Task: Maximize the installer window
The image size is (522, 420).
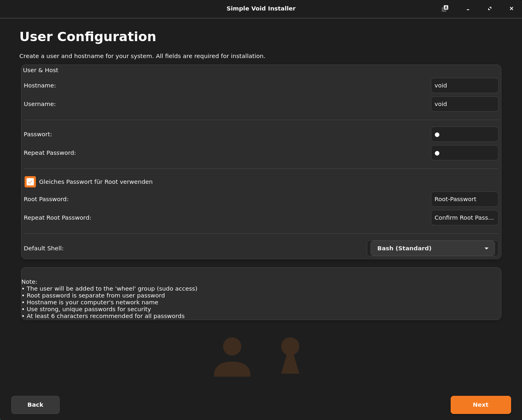Action: pos(490,8)
